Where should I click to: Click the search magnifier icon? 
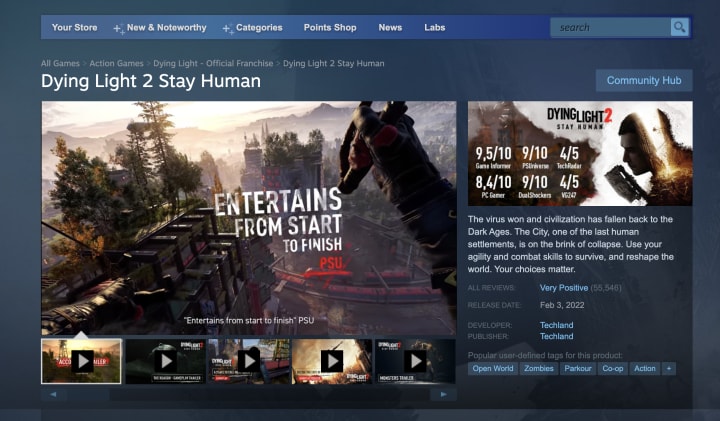[x=679, y=27]
